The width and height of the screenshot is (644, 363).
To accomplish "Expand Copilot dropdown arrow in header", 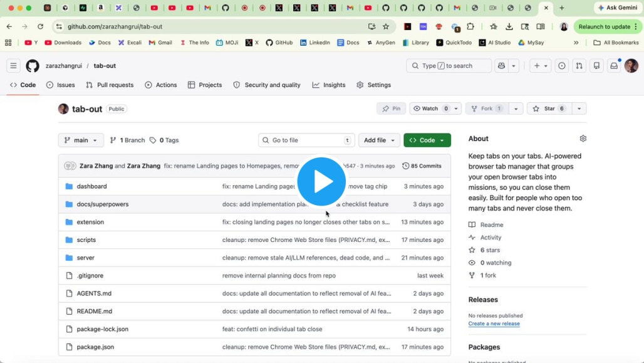I will 514,66.
